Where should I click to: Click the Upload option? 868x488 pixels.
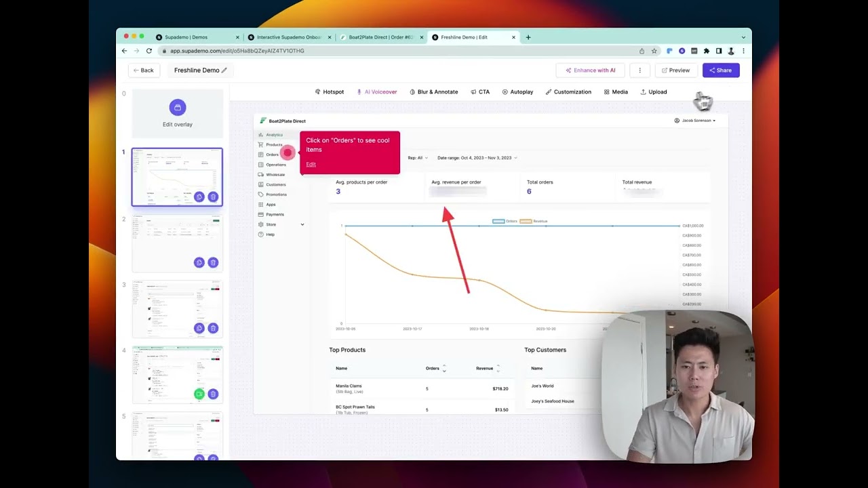[x=654, y=91]
